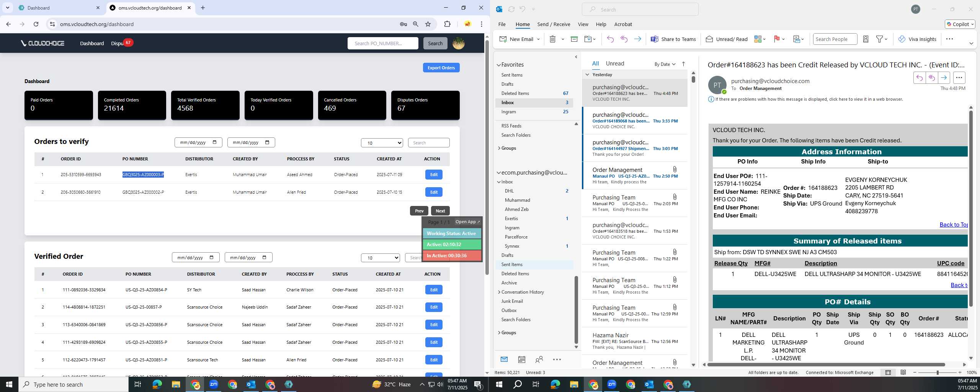980x392 pixels.
Task: Click the Delete trash icon in Outlook ribbon
Action: (552, 39)
